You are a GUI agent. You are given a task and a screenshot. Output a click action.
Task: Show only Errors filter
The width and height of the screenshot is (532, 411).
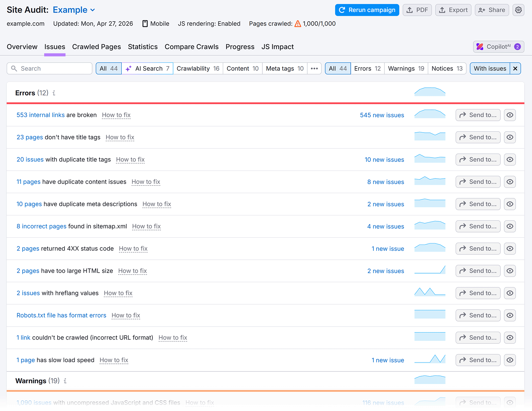click(367, 68)
